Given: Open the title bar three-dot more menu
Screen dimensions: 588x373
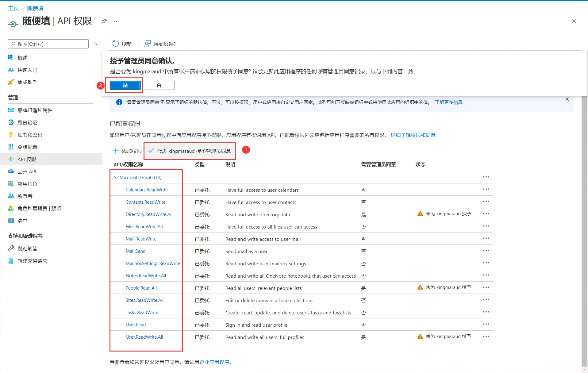Looking at the screenshot, I should coord(116,21).
